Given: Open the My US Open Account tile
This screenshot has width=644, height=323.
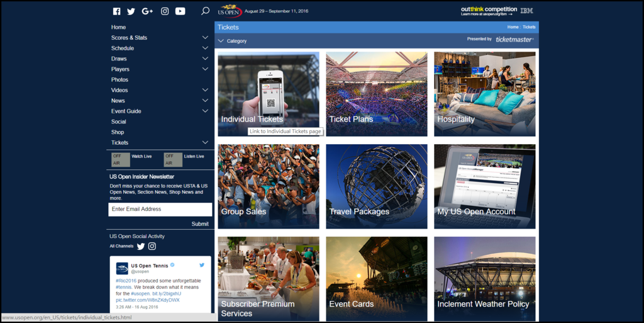Looking at the screenshot, I should (x=485, y=186).
